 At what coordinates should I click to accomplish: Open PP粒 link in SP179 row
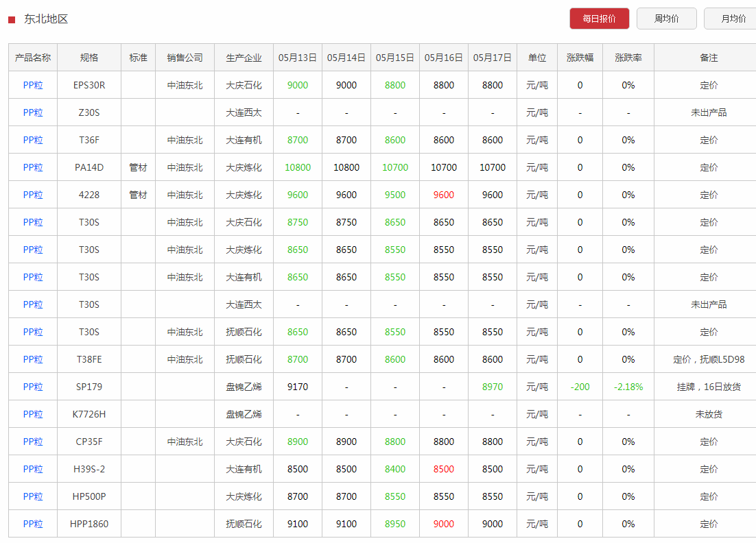(x=33, y=387)
